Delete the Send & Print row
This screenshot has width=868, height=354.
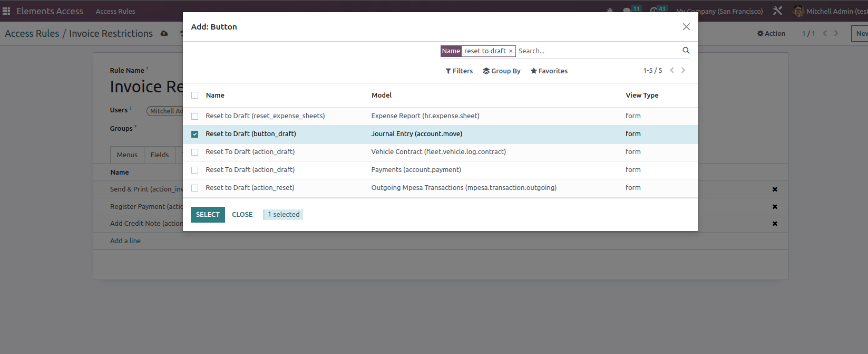[775, 189]
